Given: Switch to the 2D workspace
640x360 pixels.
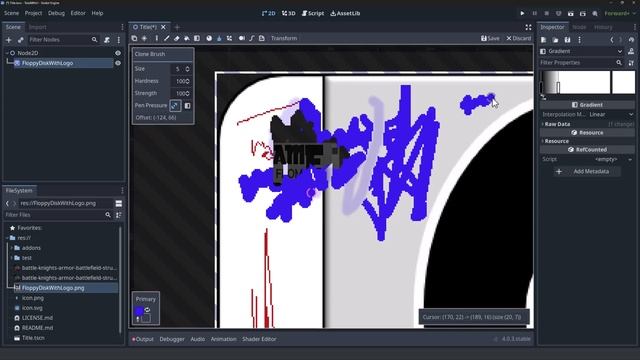Looking at the screenshot, I should pos(268,13).
